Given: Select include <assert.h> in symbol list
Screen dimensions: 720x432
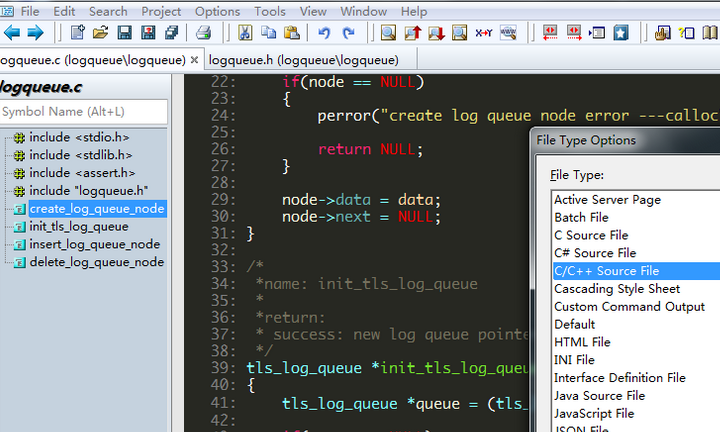Looking at the screenshot, I should (x=82, y=173).
